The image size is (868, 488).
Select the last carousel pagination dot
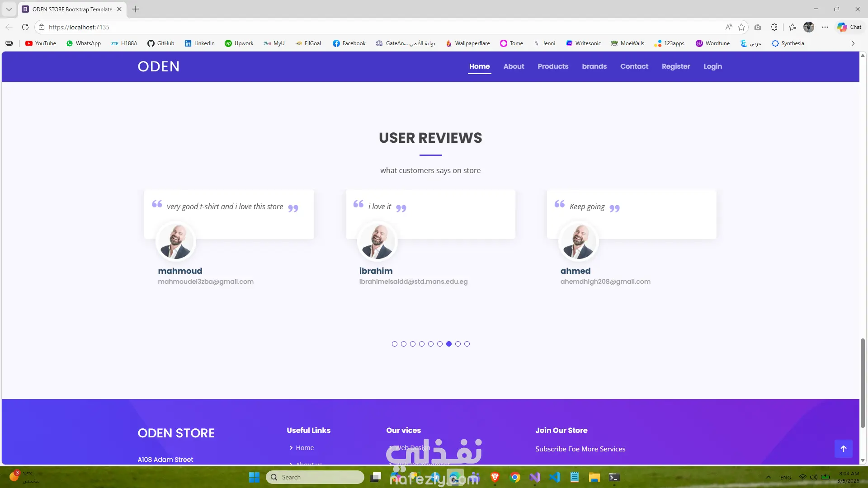pyautogui.click(x=467, y=344)
